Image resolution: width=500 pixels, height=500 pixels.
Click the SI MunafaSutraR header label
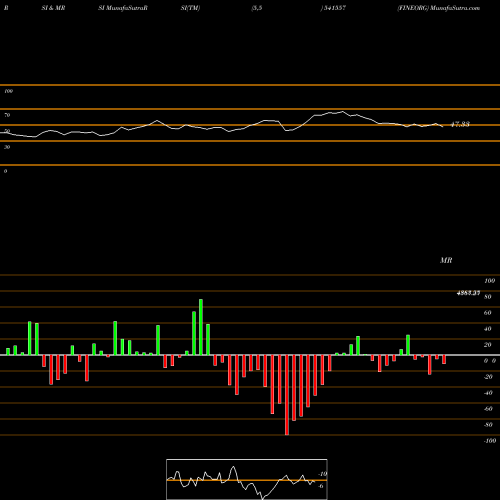coord(123,8)
